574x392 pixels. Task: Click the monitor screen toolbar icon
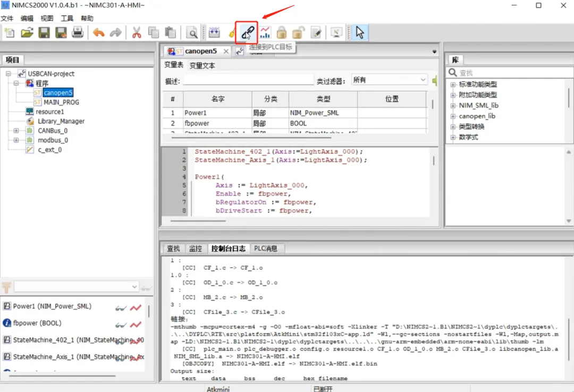(x=336, y=32)
